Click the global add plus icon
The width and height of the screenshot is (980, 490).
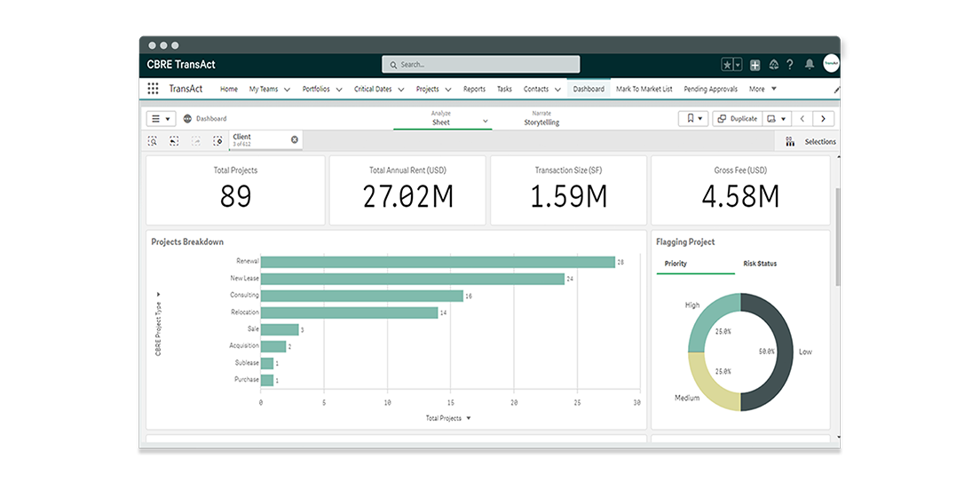point(755,65)
